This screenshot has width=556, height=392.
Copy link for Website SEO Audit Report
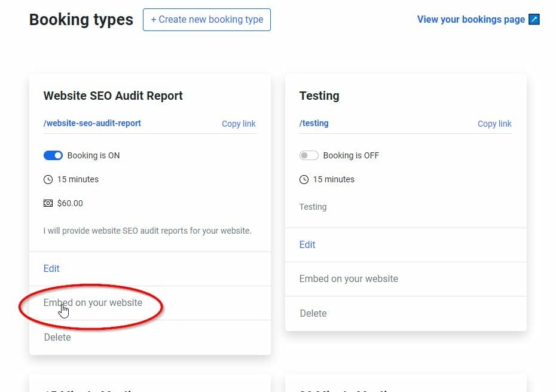tap(238, 124)
